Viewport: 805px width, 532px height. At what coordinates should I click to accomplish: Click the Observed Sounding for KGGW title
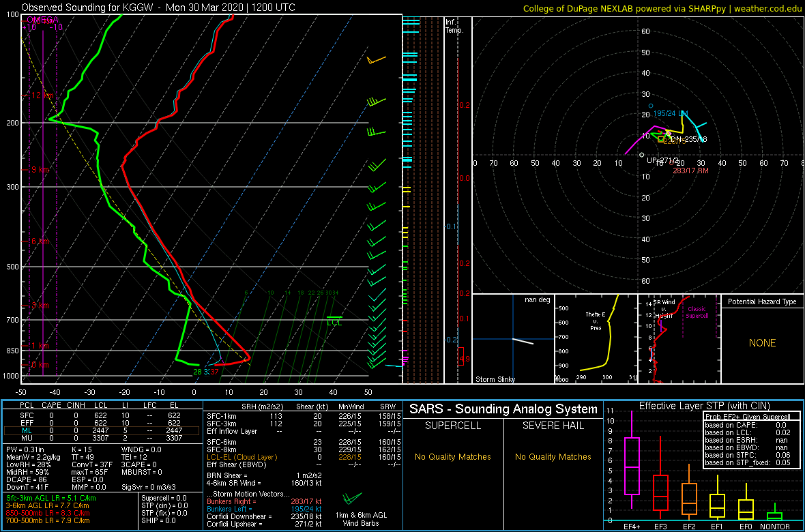point(158,8)
